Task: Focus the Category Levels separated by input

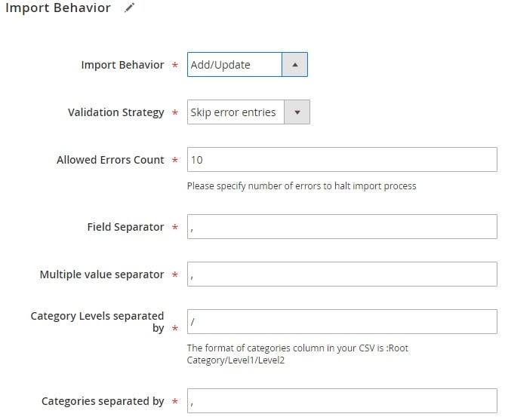Action: pyautogui.click(x=342, y=321)
